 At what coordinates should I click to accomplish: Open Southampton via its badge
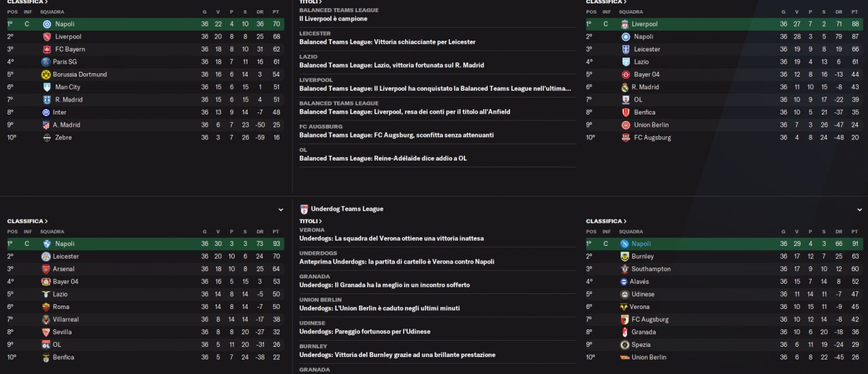625,269
